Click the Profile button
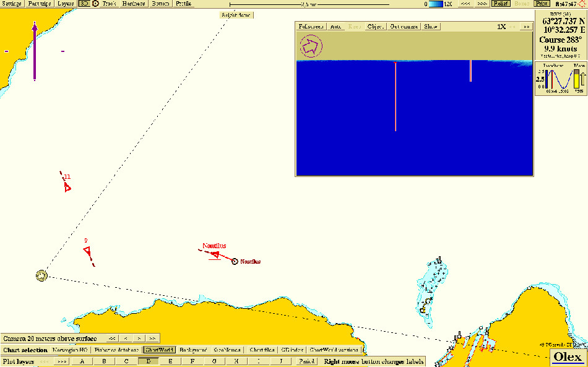 [183, 4]
